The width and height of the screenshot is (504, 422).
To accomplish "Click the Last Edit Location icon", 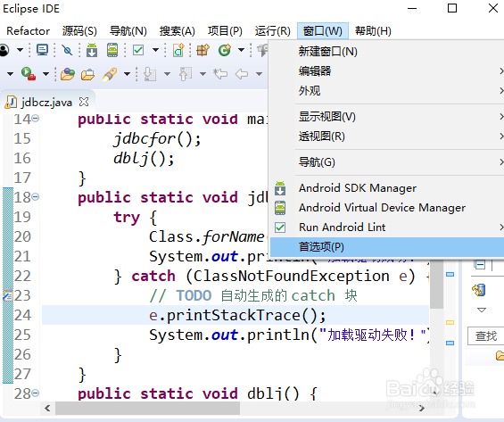I will pyautogui.click(x=220, y=74).
